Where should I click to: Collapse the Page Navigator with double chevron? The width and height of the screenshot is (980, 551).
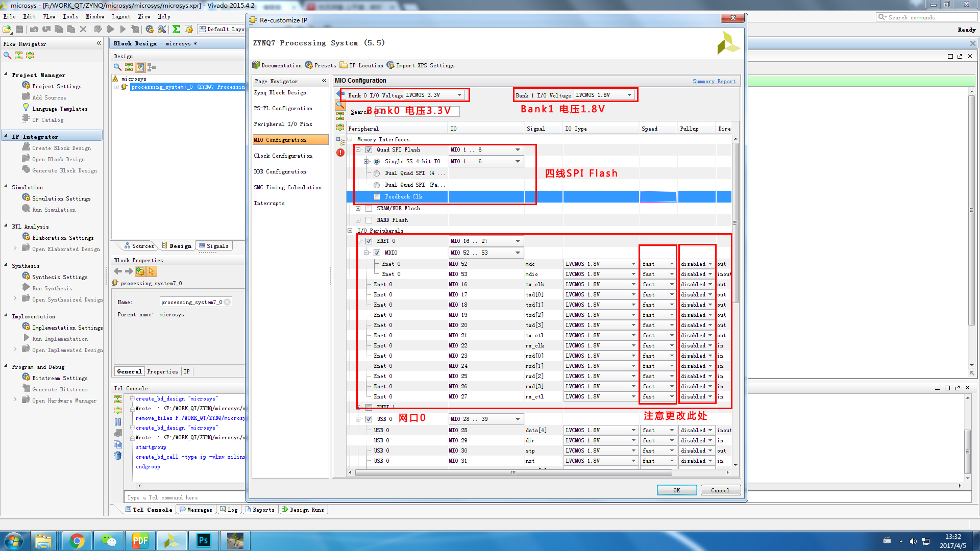point(324,81)
